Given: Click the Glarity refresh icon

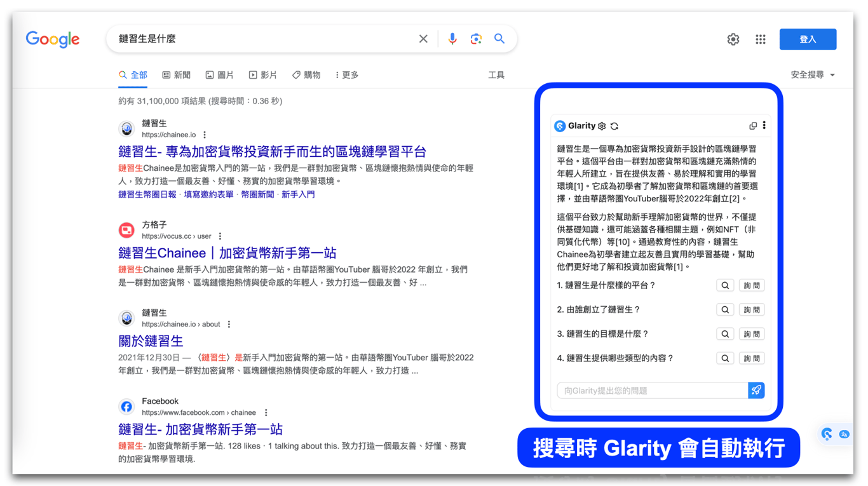Looking at the screenshot, I should point(614,126).
